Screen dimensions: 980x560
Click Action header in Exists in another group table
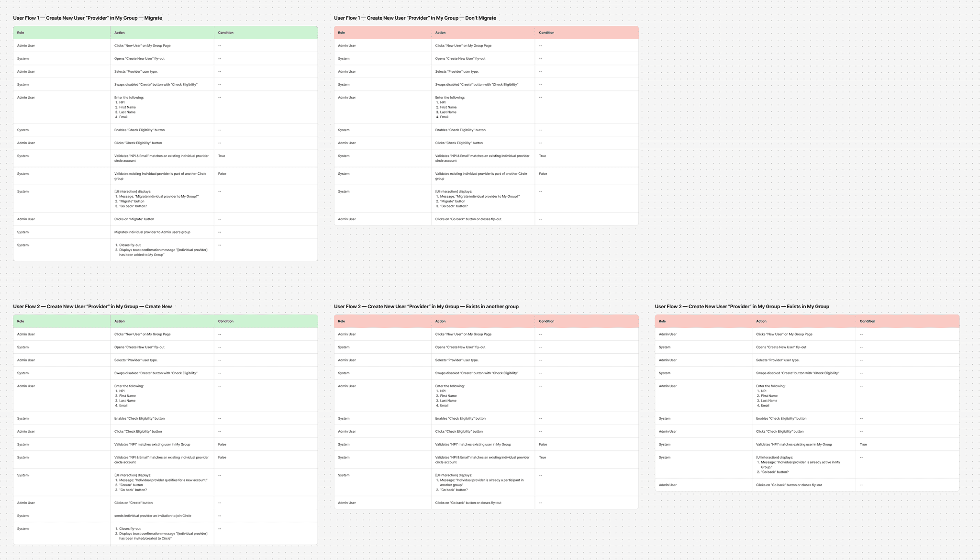(x=440, y=322)
